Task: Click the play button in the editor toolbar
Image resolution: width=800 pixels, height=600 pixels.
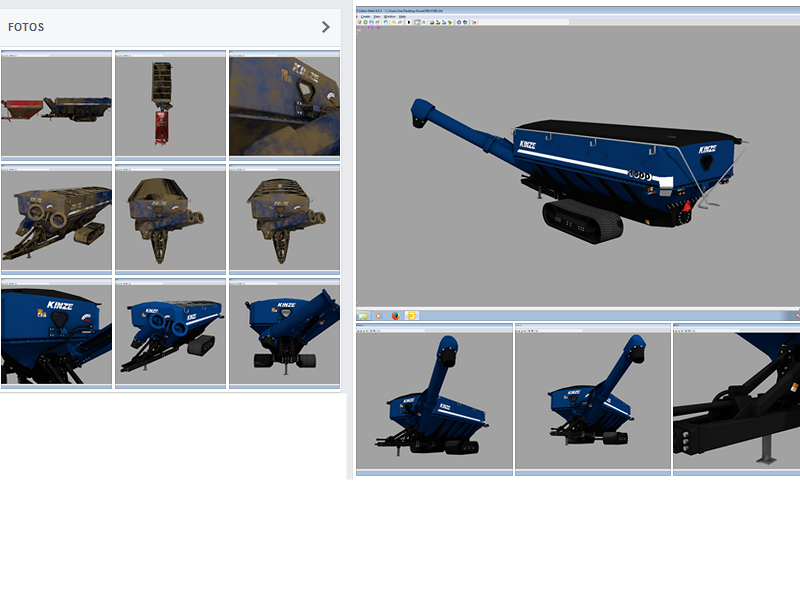Action: pos(409,21)
